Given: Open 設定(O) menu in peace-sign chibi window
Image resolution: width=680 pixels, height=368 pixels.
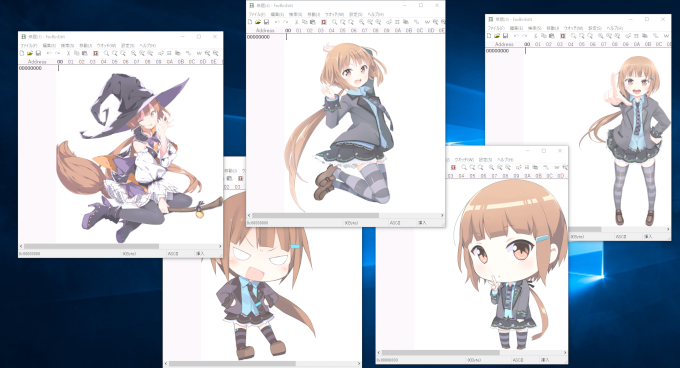Looking at the screenshot, I should [485, 160].
